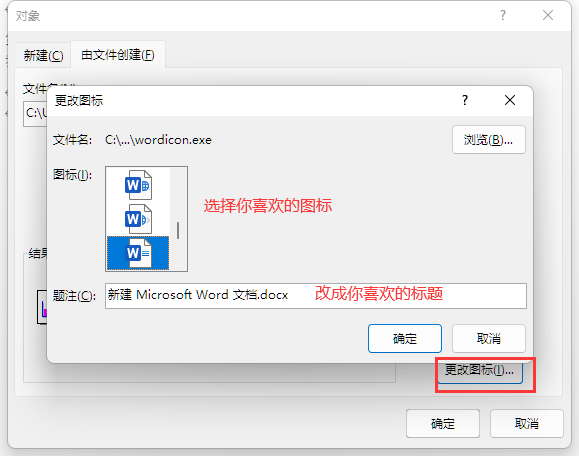This screenshot has width=579, height=456.
Task: Click the 浏览(B)... button
Action: (489, 140)
